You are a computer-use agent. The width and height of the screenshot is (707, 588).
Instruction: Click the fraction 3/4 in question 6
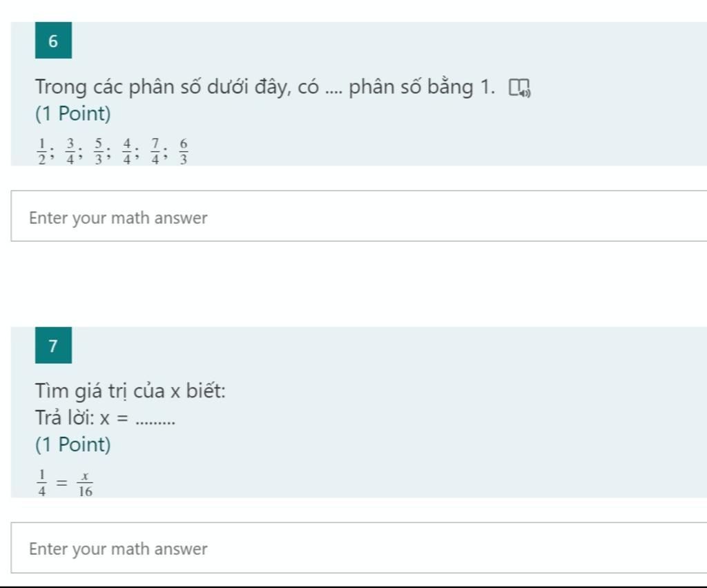pos(70,151)
